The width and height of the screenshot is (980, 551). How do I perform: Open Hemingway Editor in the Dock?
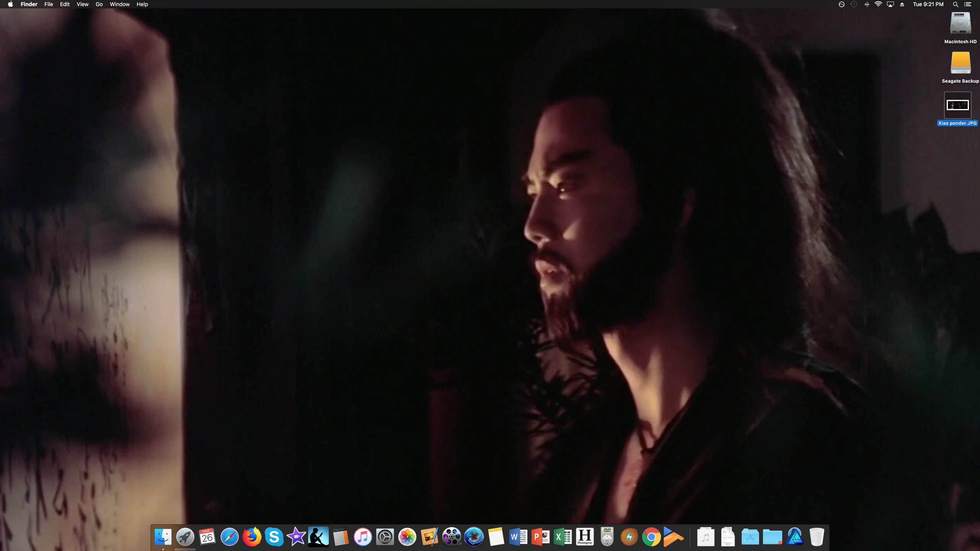(585, 537)
